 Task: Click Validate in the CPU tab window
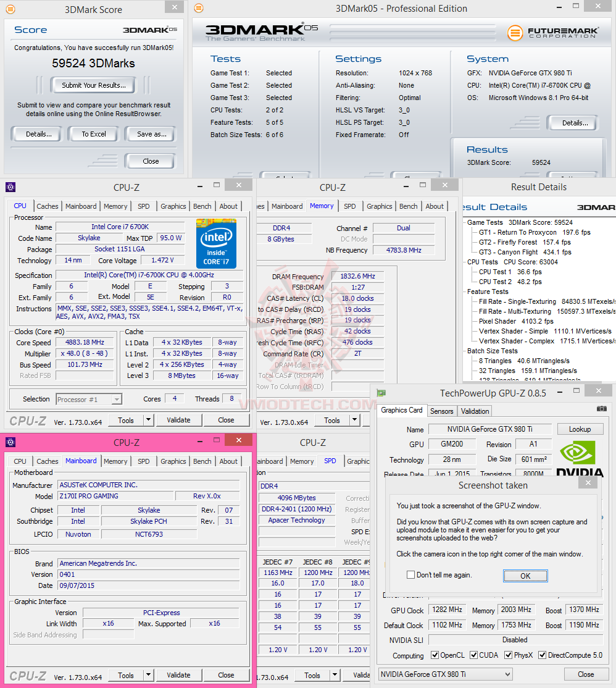pos(178,420)
